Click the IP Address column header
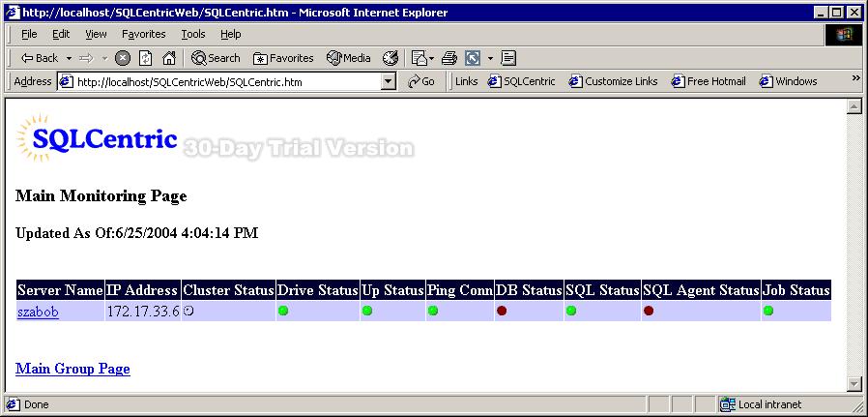Viewport: 868px width, 417px height. coord(143,290)
